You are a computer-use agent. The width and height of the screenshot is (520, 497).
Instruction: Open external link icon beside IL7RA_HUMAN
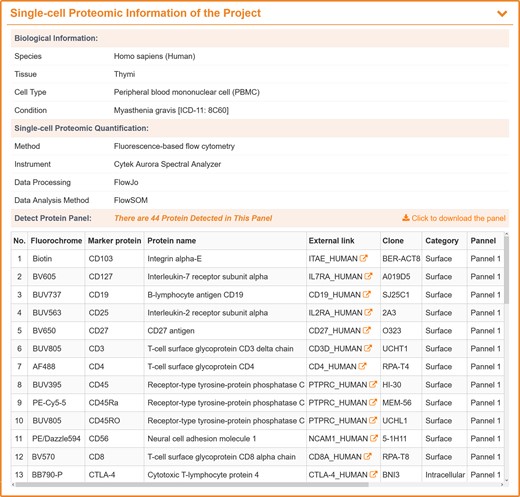click(368, 276)
